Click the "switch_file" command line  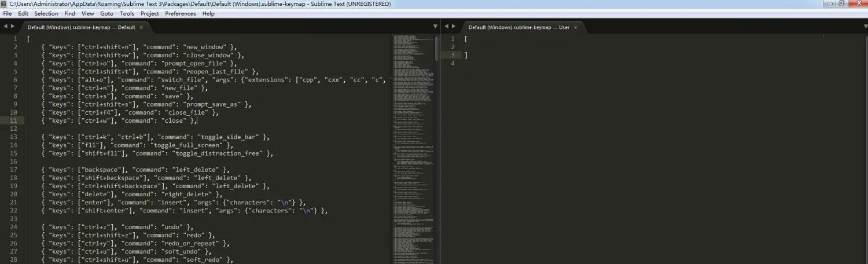coord(217,80)
